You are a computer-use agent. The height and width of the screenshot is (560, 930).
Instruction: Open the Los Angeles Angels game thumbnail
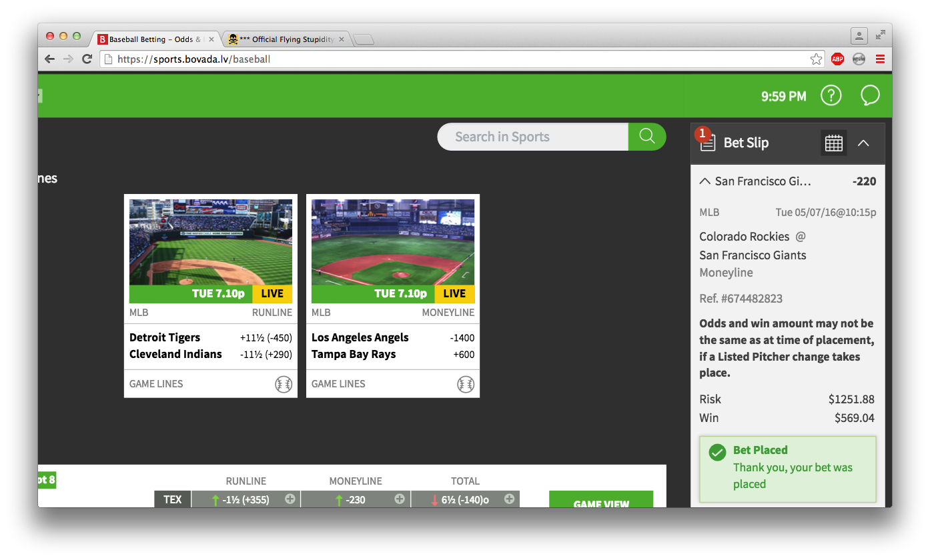[x=393, y=242]
